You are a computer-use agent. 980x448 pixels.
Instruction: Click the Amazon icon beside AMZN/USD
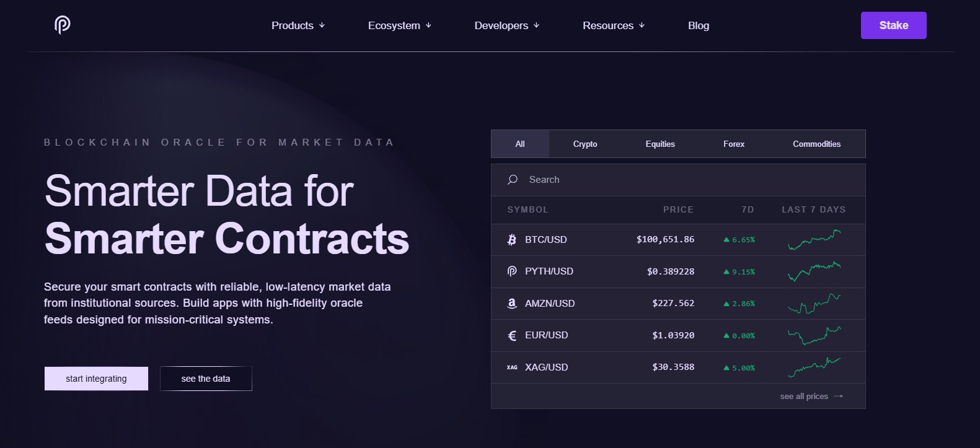coord(511,304)
